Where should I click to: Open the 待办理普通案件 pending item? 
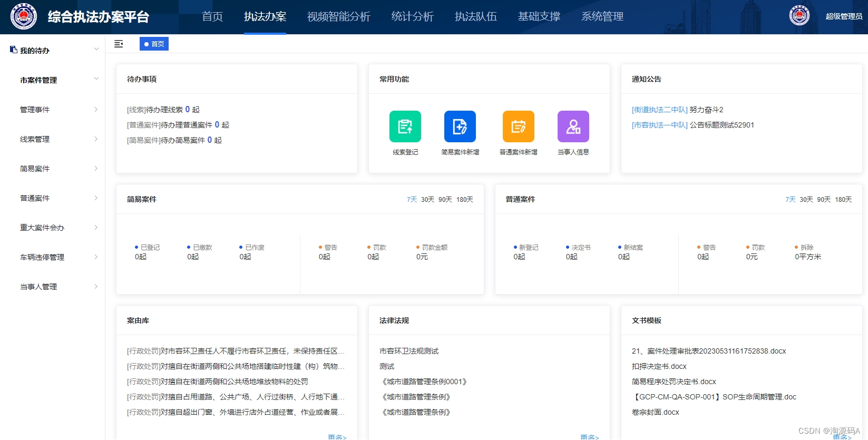178,125
